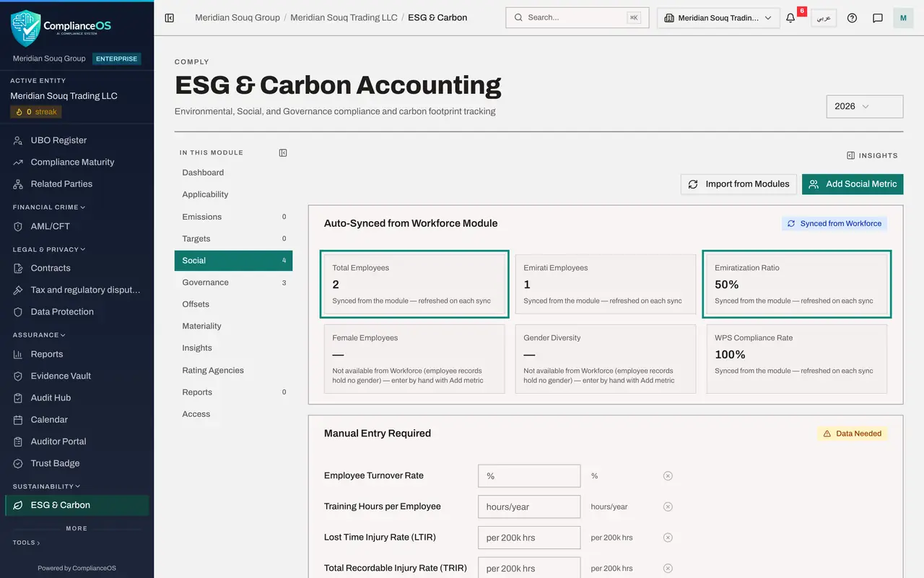Clear the Total Recordable Injury Rate row
The width and height of the screenshot is (924, 578).
[668, 568]
